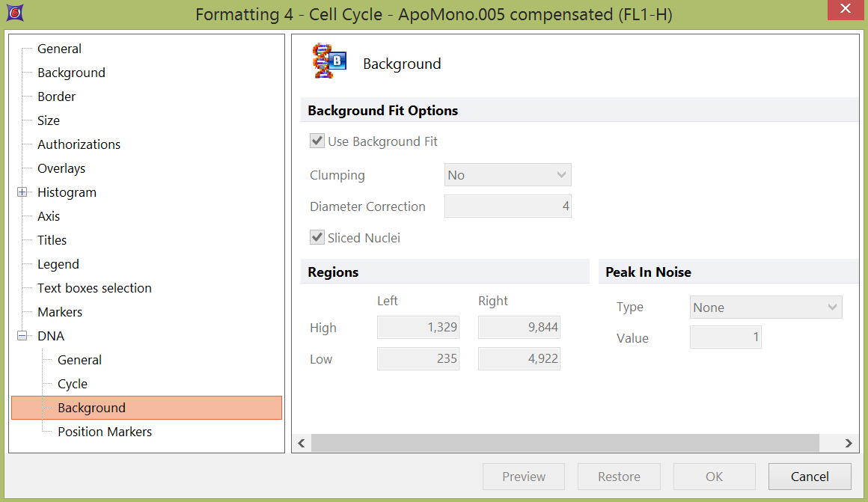The width and height of the screenshot is (868, 502).
Task: Select Position Markers tree item
Action: [x=105, y=432]
